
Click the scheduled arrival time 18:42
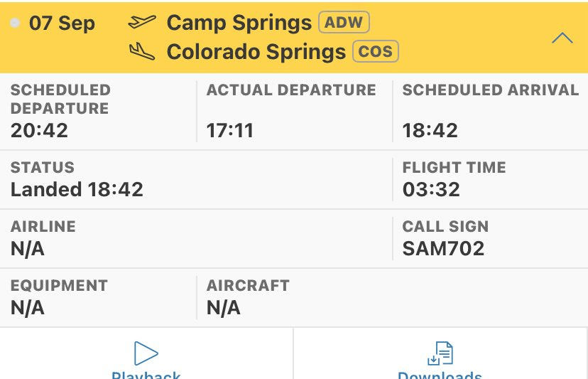[x=430, y=130]
